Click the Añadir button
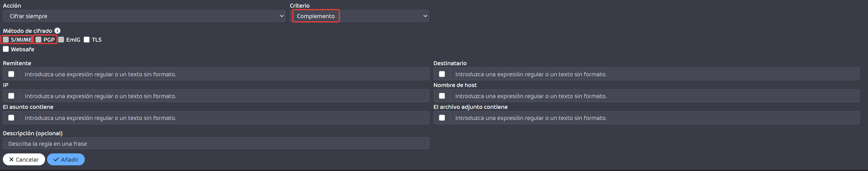 tap(66, 160)
